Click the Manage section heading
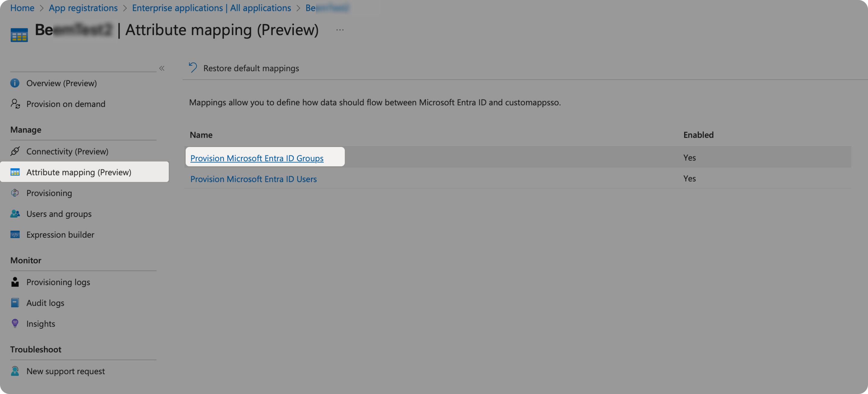 [26, 130]
